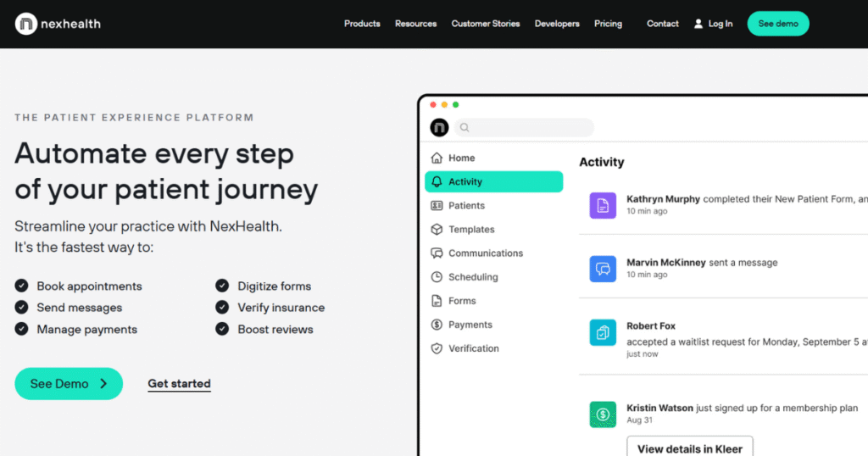
Task: Click the Verification shield icon in sidebar
Action: 437,348
